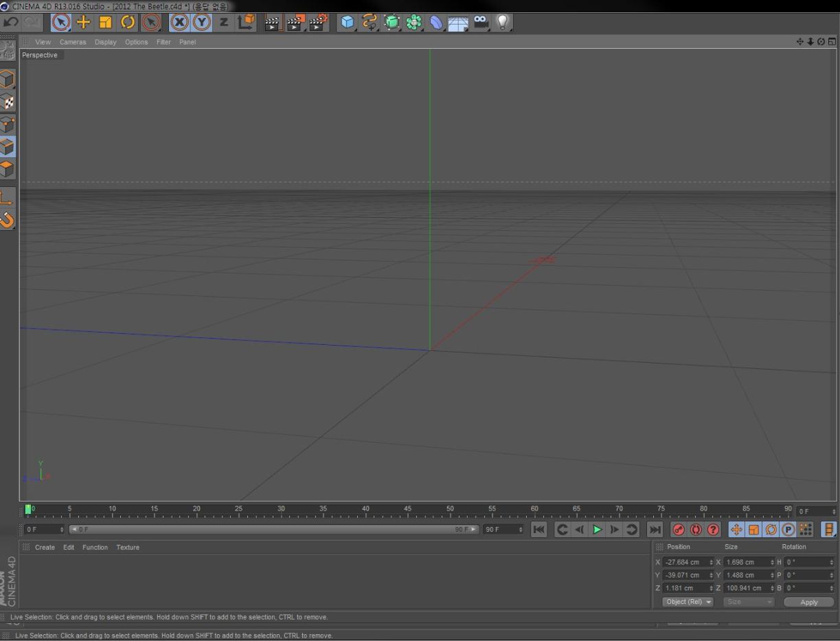Open the material manager Texture menu
This screenshot has height=641, width=840.
(128, 548)
